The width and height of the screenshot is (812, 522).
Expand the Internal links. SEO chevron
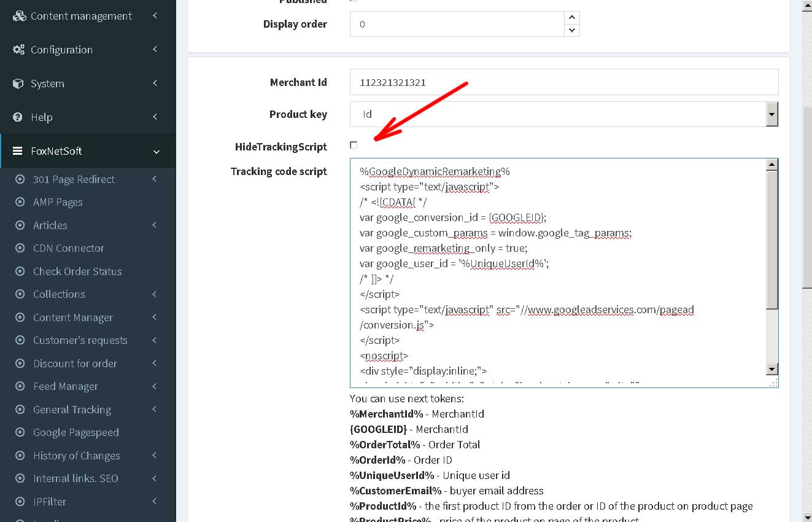point(155,478)
